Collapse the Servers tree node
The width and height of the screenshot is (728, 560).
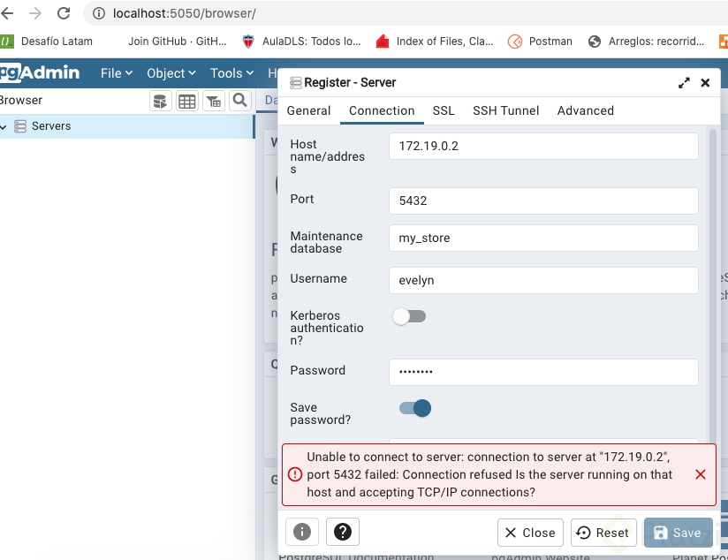pos(4,127)
